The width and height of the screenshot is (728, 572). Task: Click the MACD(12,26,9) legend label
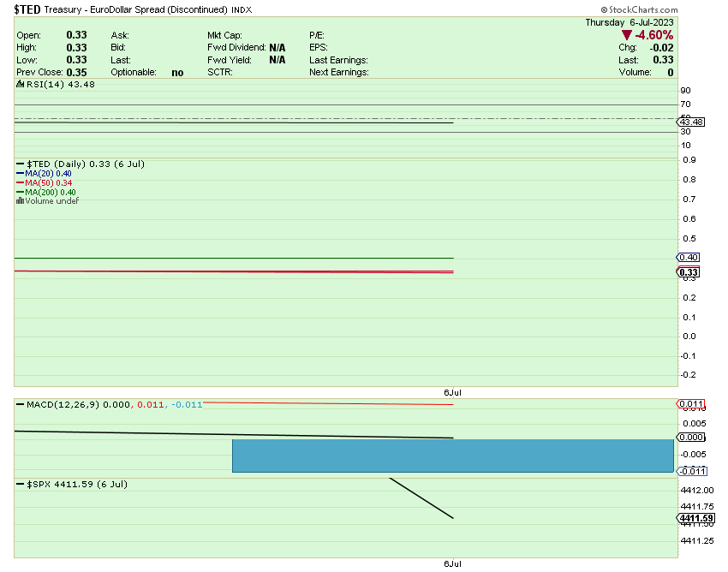(60, 404)
